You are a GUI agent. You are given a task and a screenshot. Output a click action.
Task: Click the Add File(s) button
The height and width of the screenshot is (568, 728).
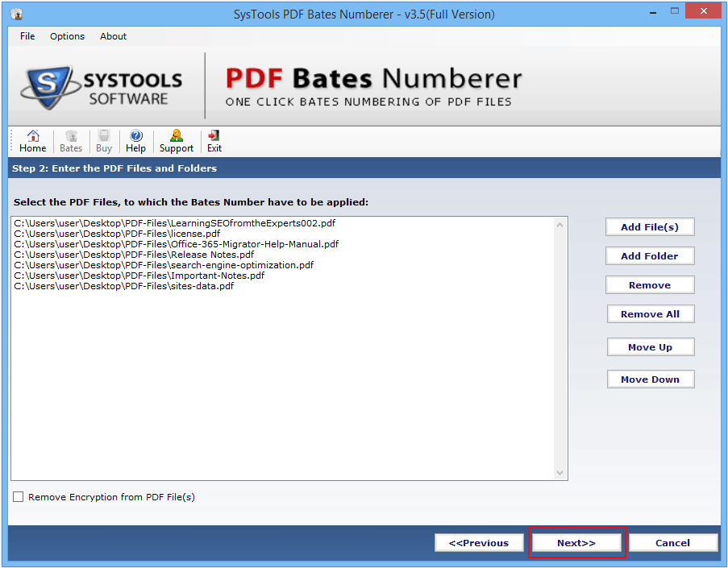tap(650, 227)
